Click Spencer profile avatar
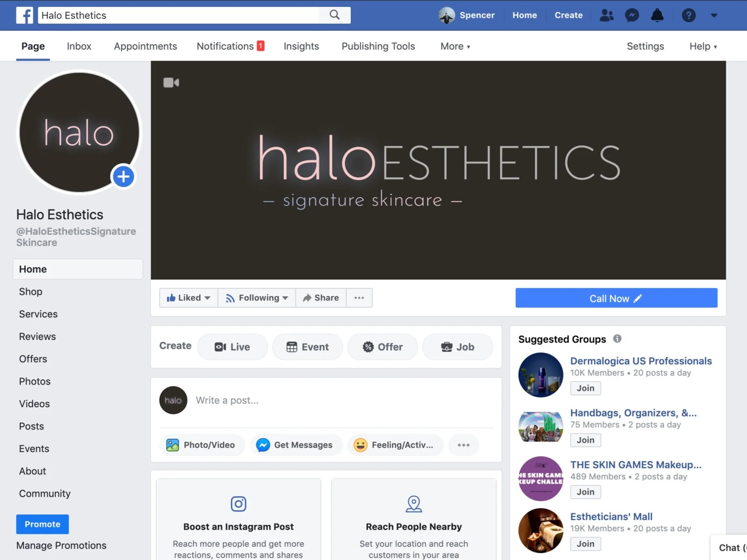Image resolution: width=747 pixels, height=560 pixels. click(x=446, y=15)
